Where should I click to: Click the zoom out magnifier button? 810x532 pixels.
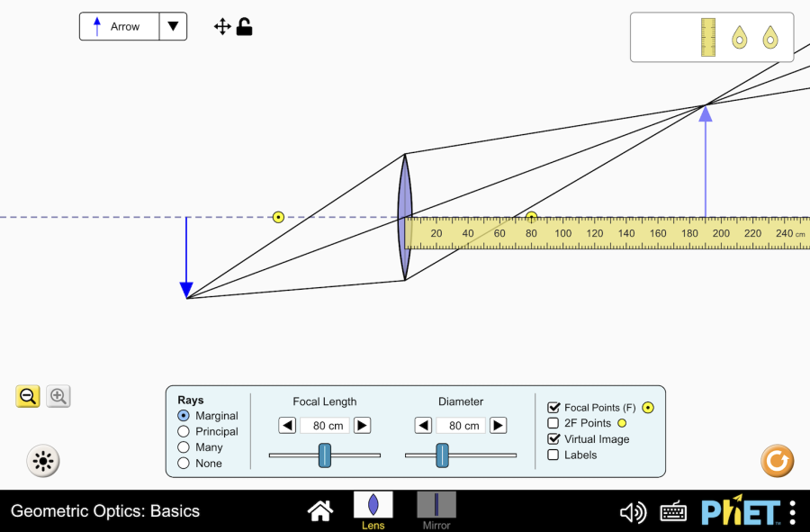tap(28, 396)
